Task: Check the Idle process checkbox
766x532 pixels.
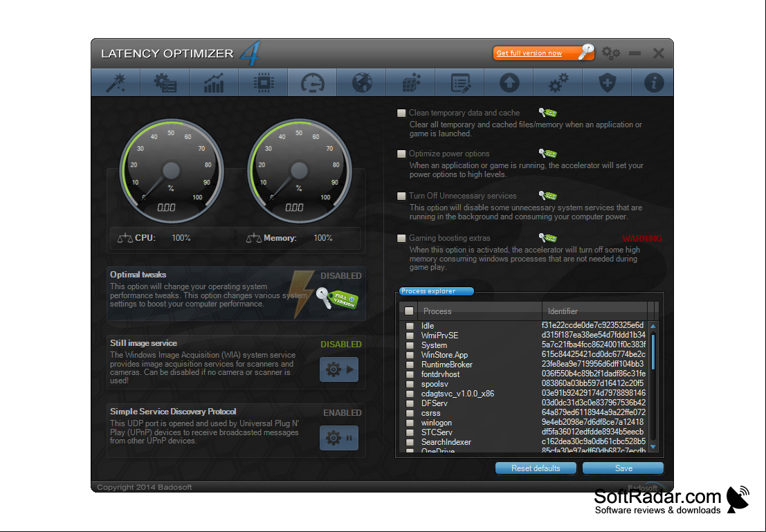Action: click(x=410, y=326)
